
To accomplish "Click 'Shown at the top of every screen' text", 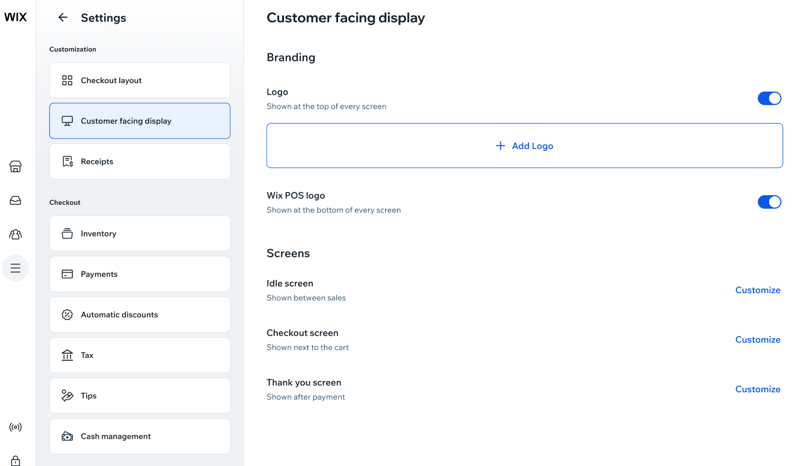I will pos(326,106).
